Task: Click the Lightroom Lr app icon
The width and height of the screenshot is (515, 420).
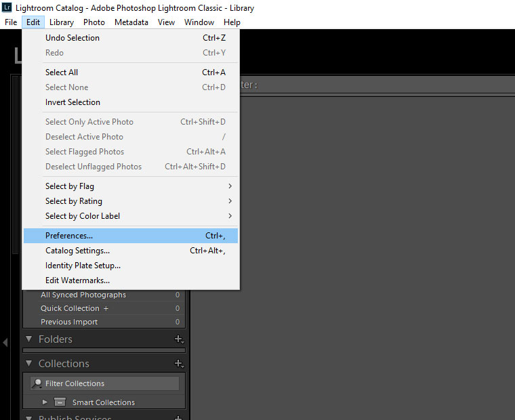Action: (x=7, y=7)
